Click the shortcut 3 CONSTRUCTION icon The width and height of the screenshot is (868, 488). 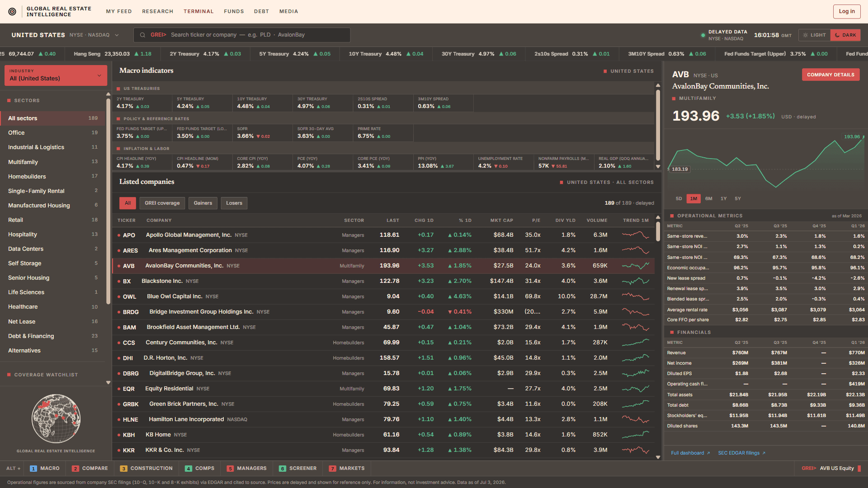(123, 469)
